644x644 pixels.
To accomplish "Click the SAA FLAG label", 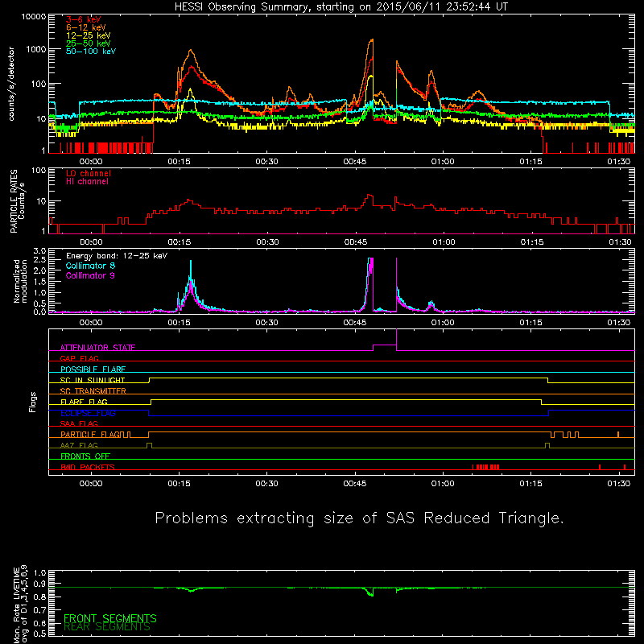I will click(x=79, y=423).
